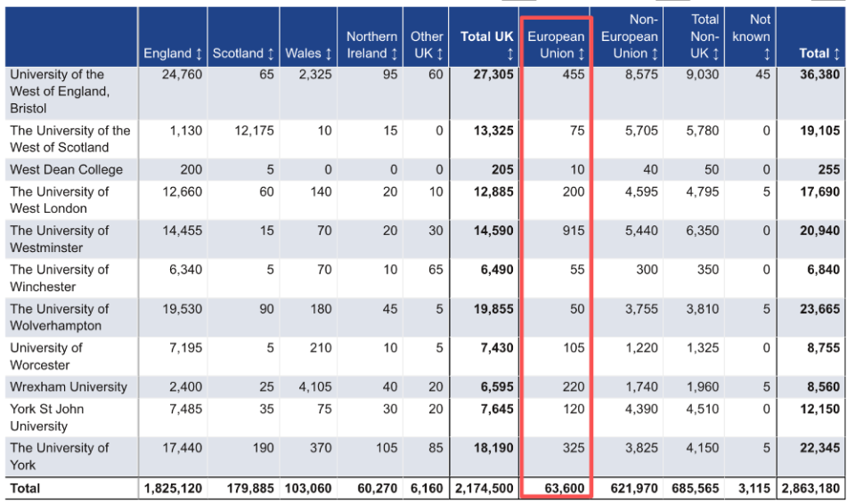Sort by Scotland column arrow icon
The image size is (855, 504).
pyautogui.click(x=271, y=53)
